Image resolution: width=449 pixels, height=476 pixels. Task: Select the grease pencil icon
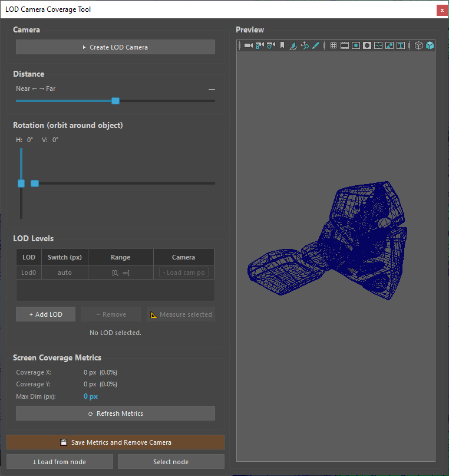tap(316, 45)
